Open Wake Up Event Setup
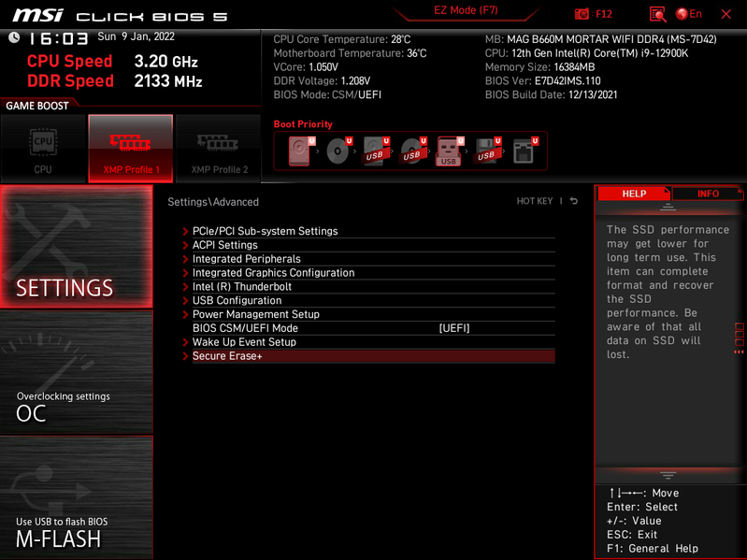Viewport: 747px width, 560px height. pos(368,342)
